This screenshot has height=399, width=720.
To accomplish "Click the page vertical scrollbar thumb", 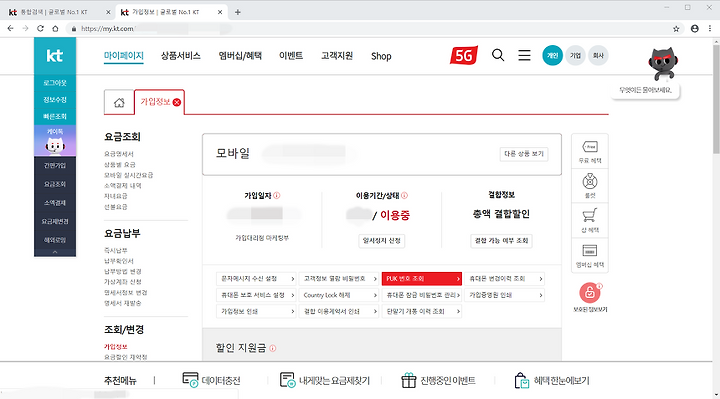I will pos(716,99).
